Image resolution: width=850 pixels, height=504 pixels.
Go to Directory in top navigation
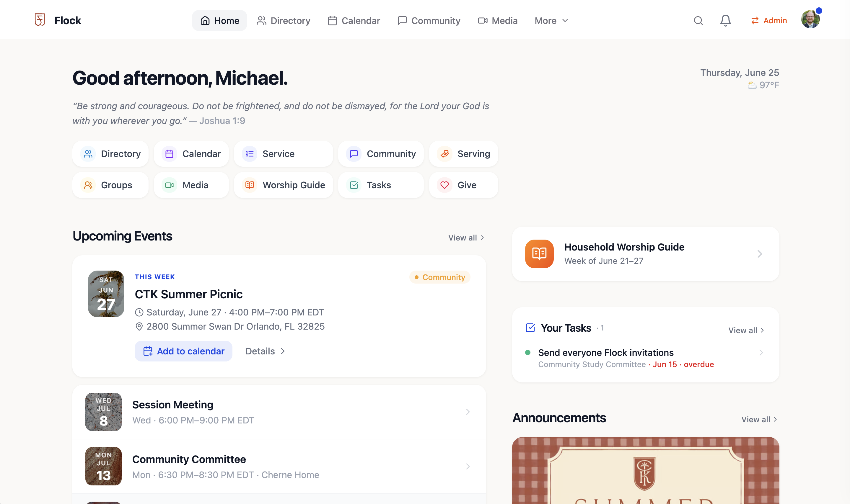pyautogui.click(x=284, y=21)
